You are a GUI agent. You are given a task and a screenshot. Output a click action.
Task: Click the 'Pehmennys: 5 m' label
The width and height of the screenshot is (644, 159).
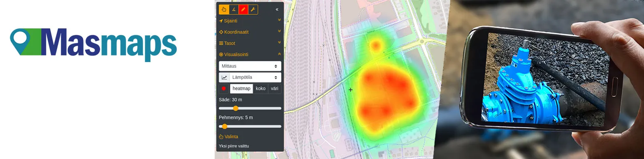(x=236, y=118)
